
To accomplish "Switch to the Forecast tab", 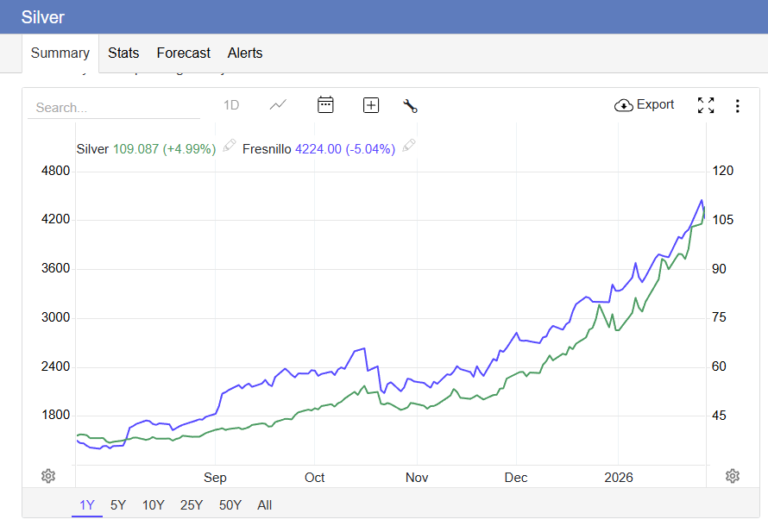I will coord(183,53).
